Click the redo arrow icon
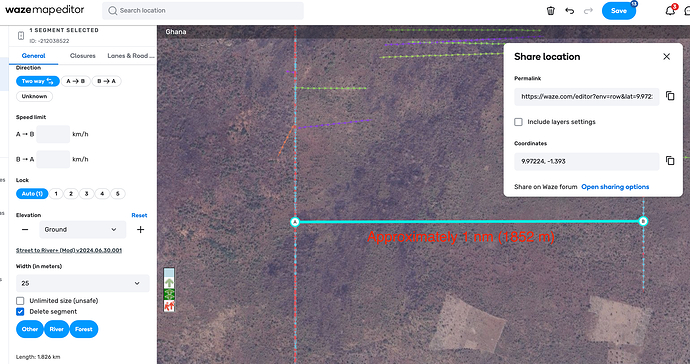690x364 pixels. click(588, 11)
